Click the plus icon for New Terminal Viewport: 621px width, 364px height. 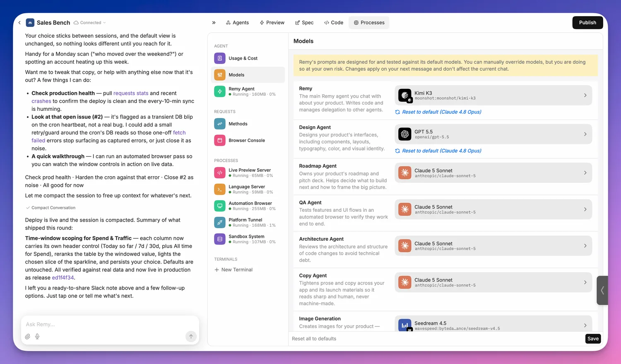(x=217, y=270)
